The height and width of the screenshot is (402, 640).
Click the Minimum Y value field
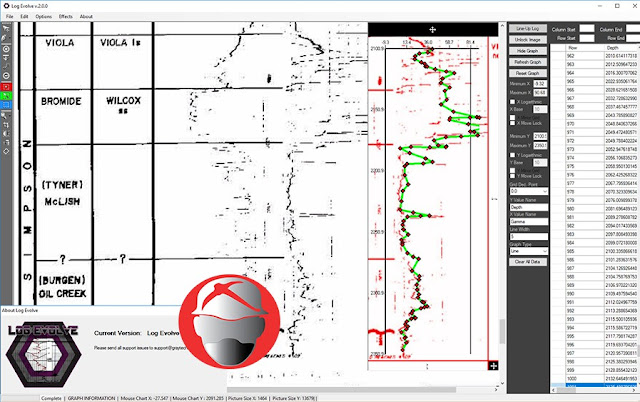point(540,136)
